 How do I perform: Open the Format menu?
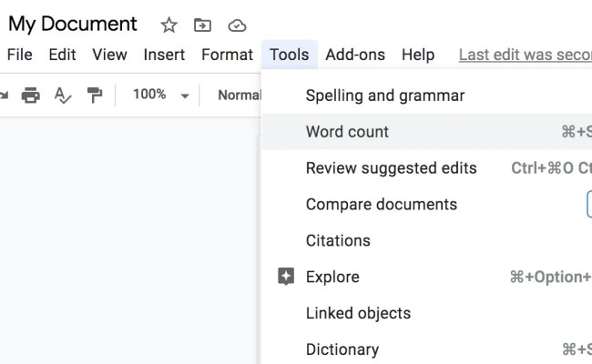(227, 55)
